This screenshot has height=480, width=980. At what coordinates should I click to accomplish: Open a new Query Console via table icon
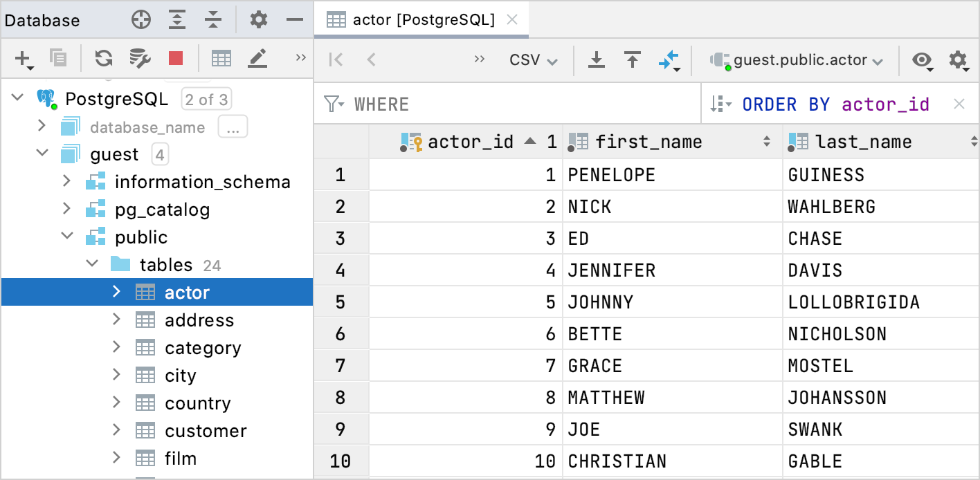click(x=221, y=59)
